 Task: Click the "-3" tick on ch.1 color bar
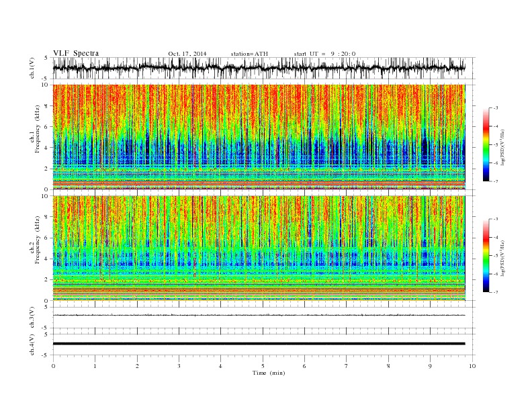(495, 108)
